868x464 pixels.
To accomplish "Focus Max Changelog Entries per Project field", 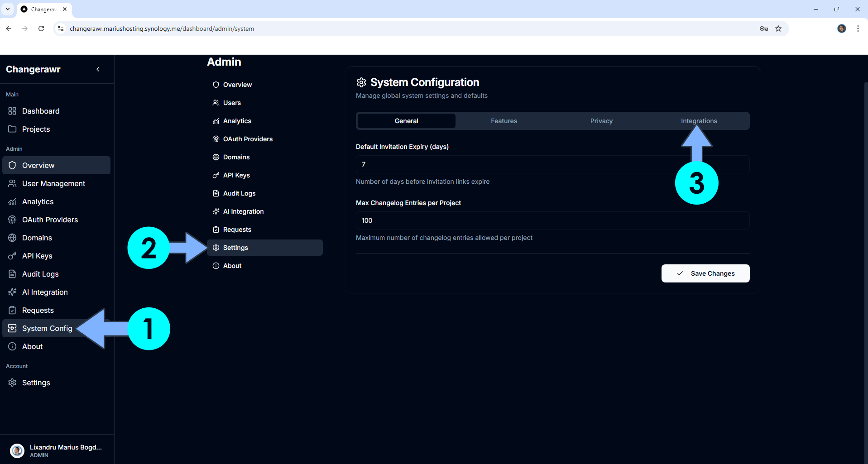I will coord(552,220).
